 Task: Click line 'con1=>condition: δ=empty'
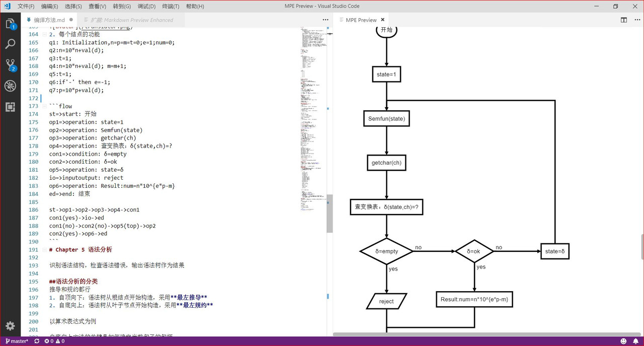(x=88, y=154)
